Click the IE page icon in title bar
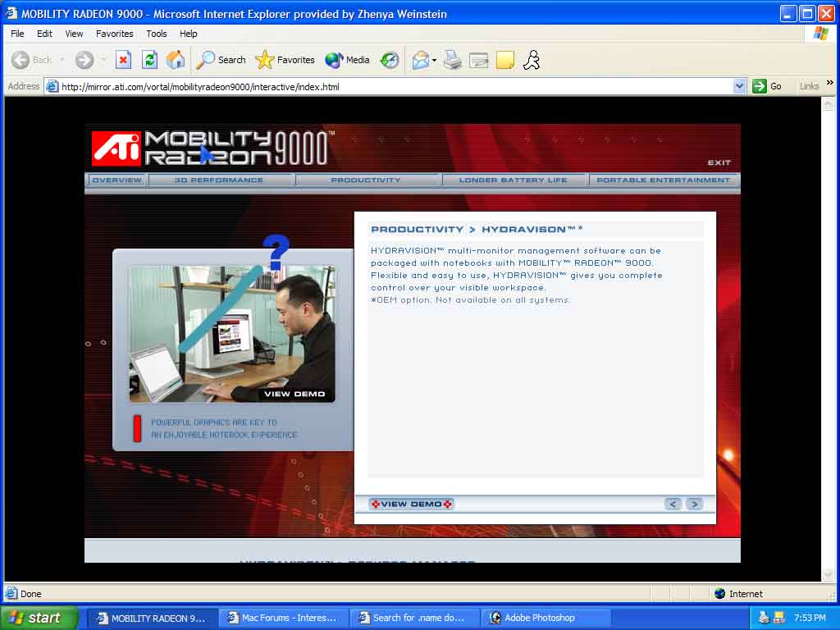This screenshot has width=840, height=630. [x=11, y=13]
